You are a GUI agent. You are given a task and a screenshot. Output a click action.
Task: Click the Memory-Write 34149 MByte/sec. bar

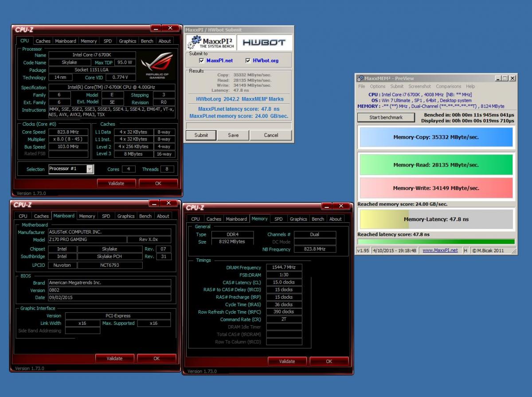click(436, 188)
